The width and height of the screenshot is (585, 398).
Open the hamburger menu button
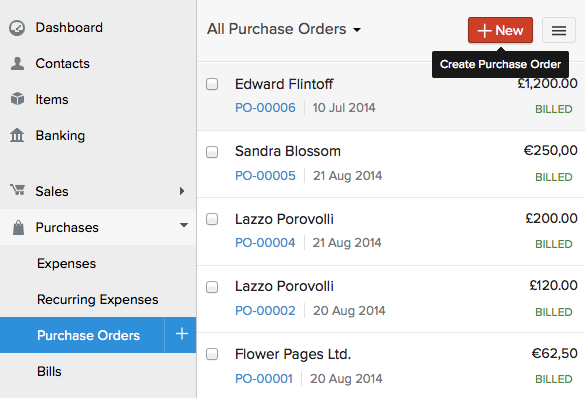tap(559, 30)
